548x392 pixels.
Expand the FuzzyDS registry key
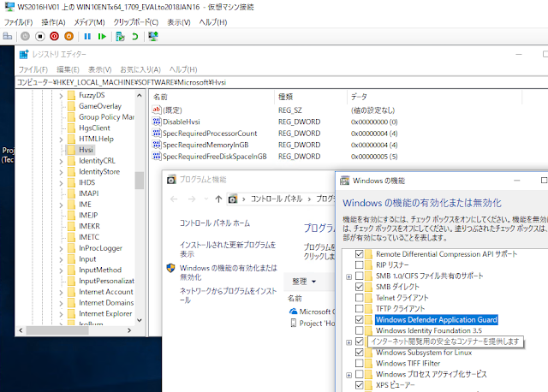pyautogui.click(x=61, y=95)
